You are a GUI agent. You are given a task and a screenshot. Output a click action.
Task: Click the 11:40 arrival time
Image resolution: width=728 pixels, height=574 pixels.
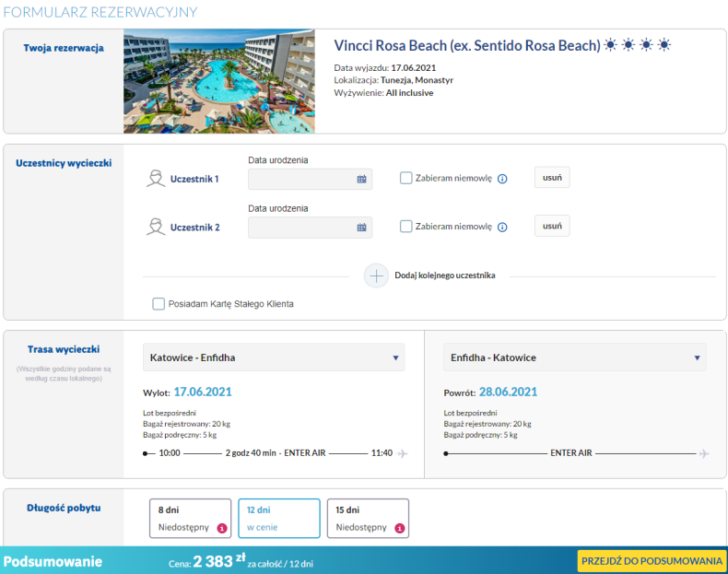pyautogui.click(x=382, y=453)
